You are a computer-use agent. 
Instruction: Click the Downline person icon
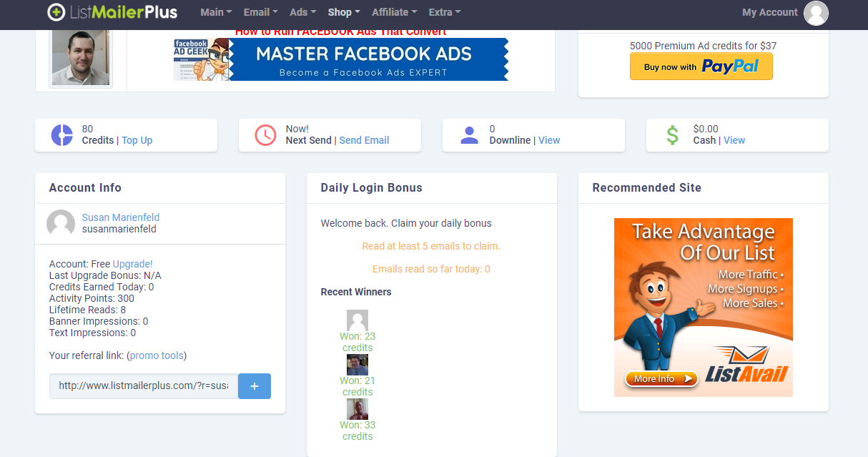click(x=470, y=135)
